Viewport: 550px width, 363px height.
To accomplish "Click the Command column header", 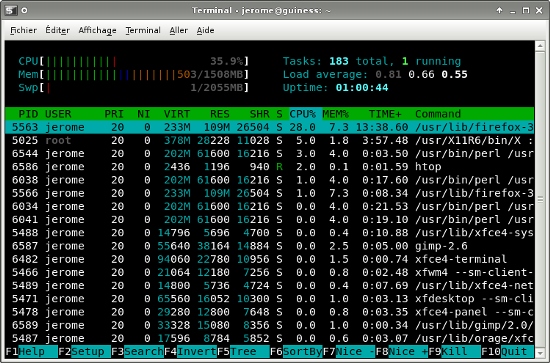I will (438, 114).
